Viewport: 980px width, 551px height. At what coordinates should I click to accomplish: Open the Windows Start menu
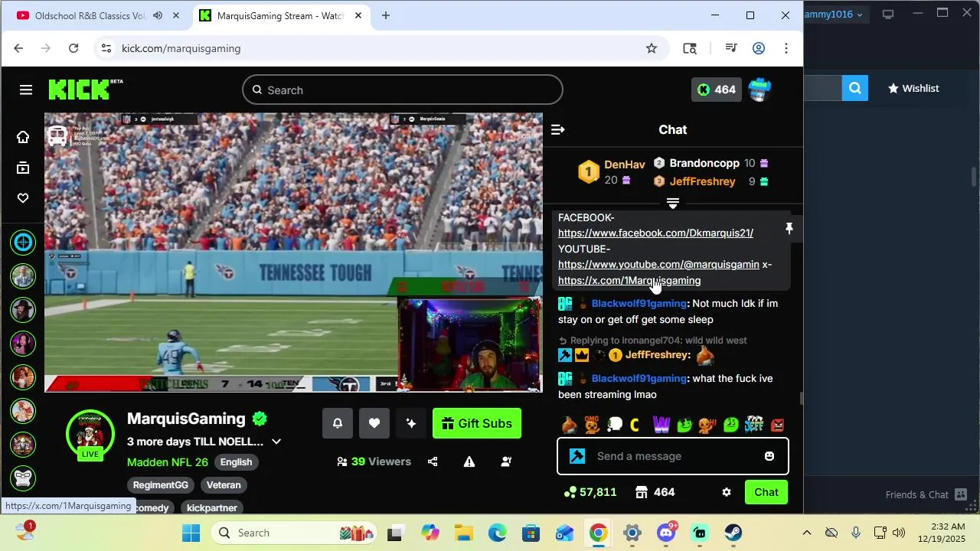(191, 533)
